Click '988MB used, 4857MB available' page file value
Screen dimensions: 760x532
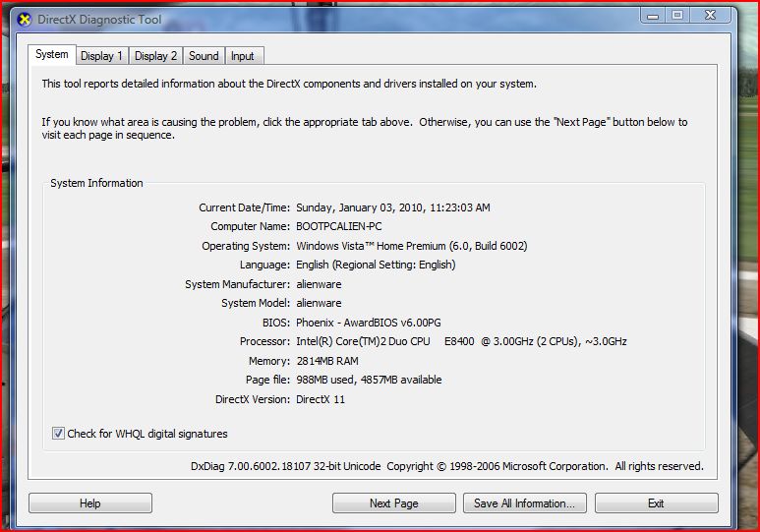click(369, 380)
